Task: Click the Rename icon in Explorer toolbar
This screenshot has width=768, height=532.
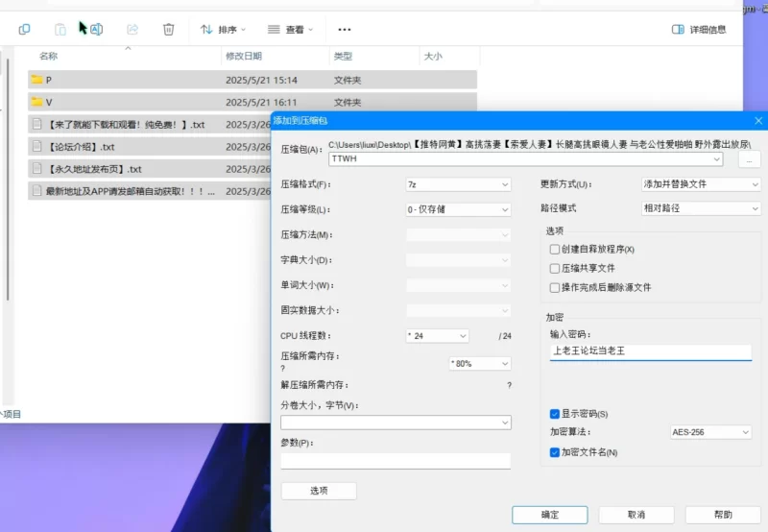Action: coord(97,30)
